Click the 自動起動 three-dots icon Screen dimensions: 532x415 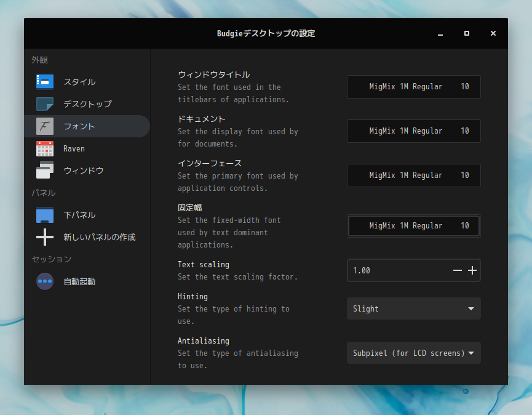point(45,281)
